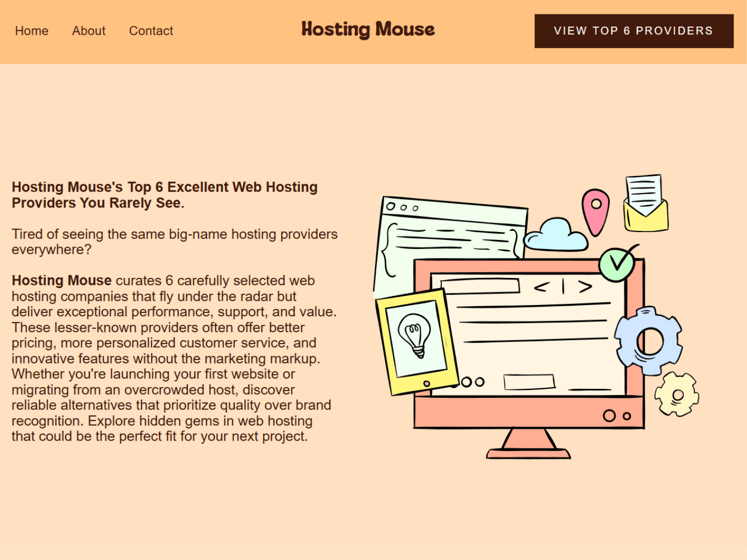
Task: Click the two dots on the monitor base
Action: (x=616, y=416)
